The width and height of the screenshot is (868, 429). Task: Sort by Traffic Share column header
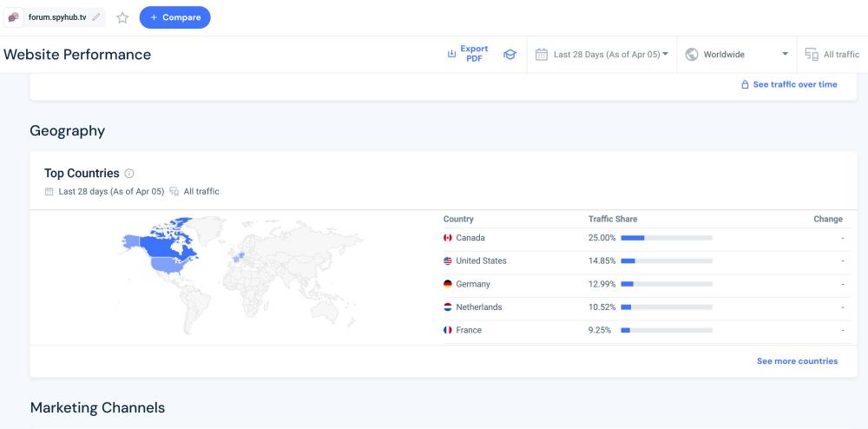click(x=613, y=219)
